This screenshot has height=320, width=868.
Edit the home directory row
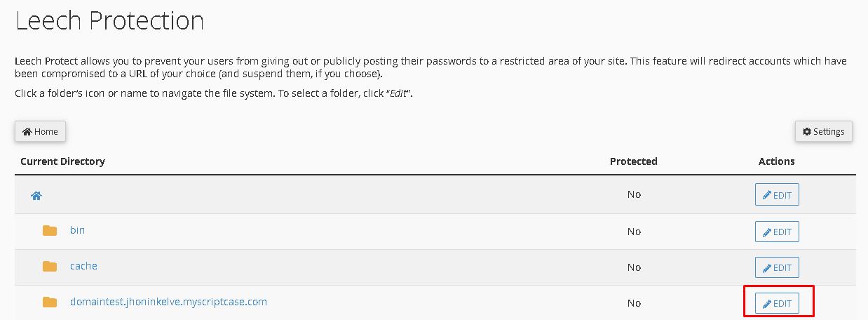pos(777,195)
